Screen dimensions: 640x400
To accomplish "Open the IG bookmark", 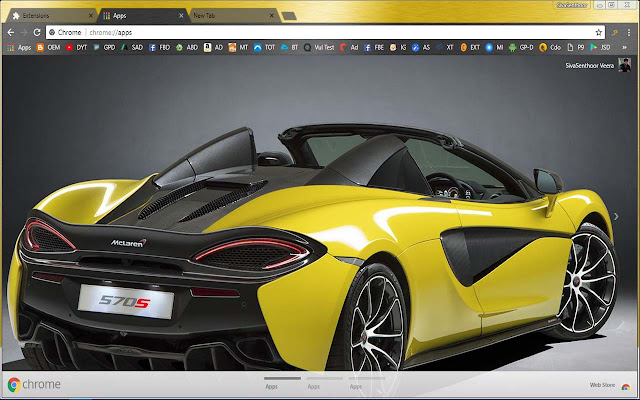I will pyautogui.click(x=398, y=47).
